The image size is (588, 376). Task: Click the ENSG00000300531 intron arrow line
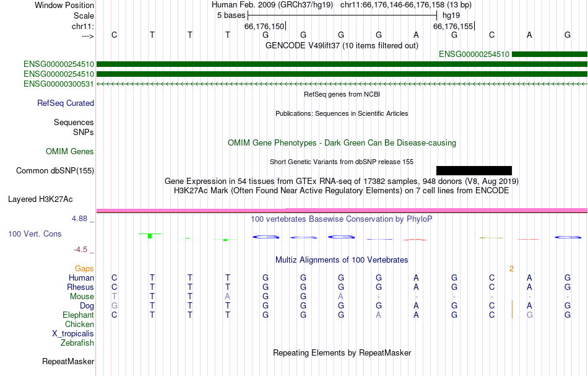tap(342, 84)
